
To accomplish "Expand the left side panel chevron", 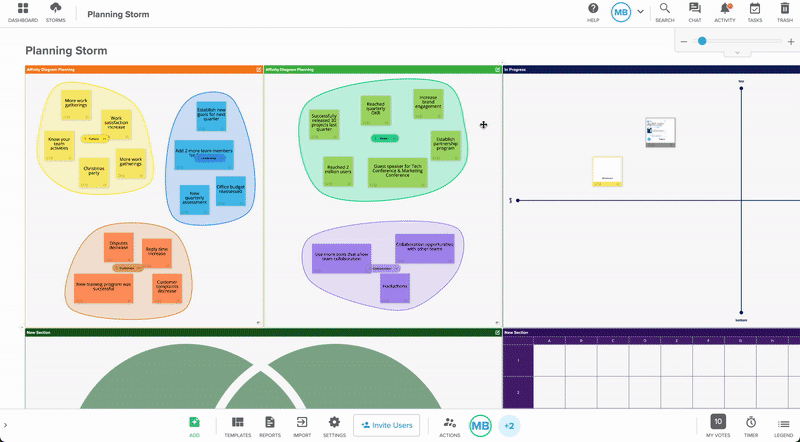I will (6, 425).
